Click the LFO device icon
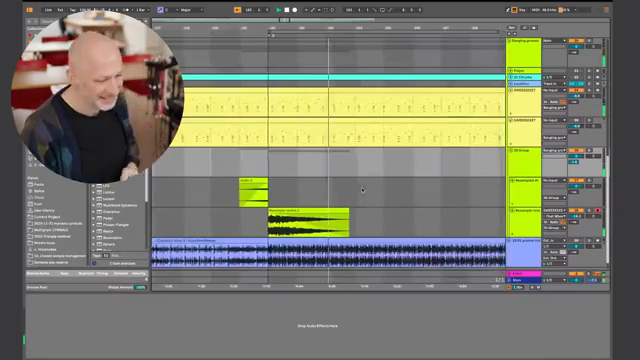Viewport: 640px width, 360px height. coord(99,186)
